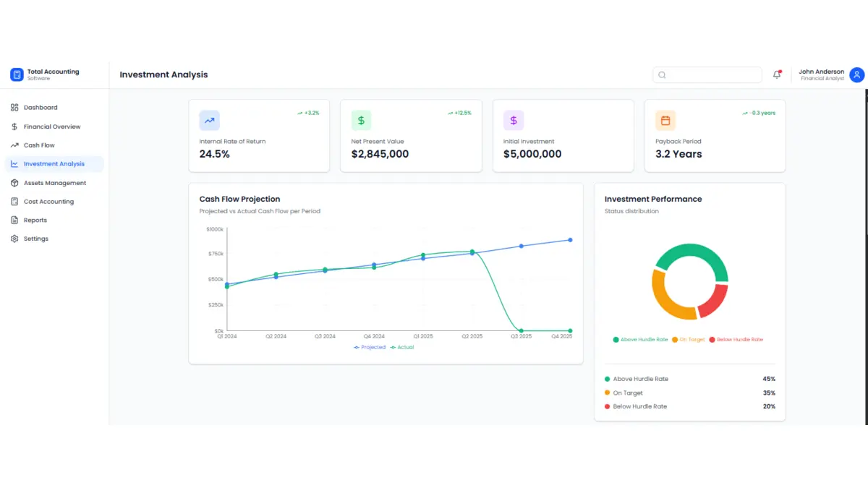Viewport: 868px width, 488px height.
Task: Open the Dashboard page
Action: 41,108
